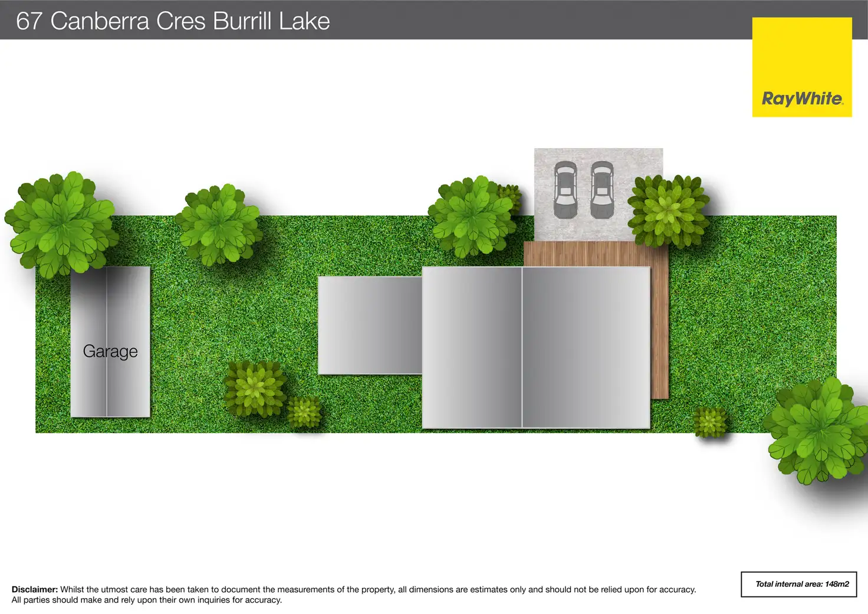
Task: Click the small shrub right of the house
Action: coord(709,422)
